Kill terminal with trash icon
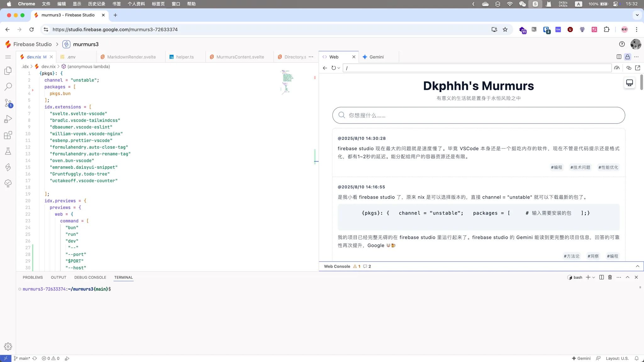 click(610, 277)
